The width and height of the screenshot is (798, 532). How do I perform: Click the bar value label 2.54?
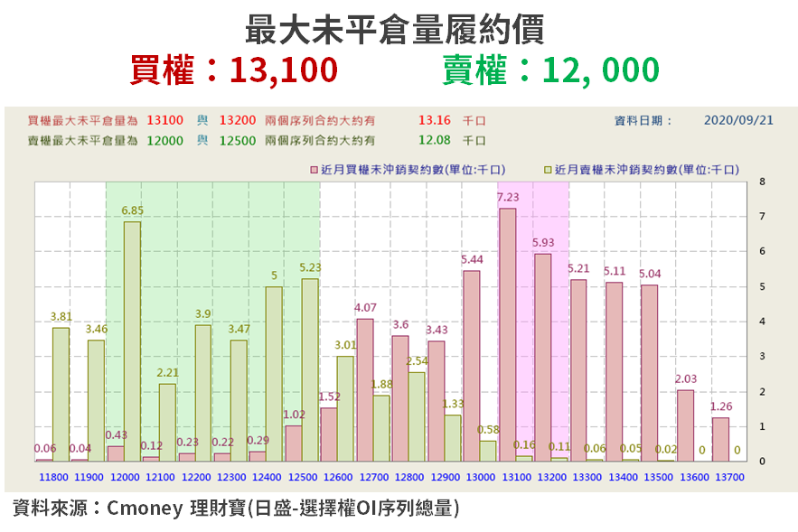click(417, 361)
